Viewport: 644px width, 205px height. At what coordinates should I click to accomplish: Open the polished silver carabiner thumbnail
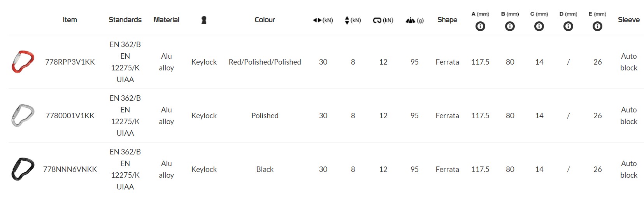(23, 116)
